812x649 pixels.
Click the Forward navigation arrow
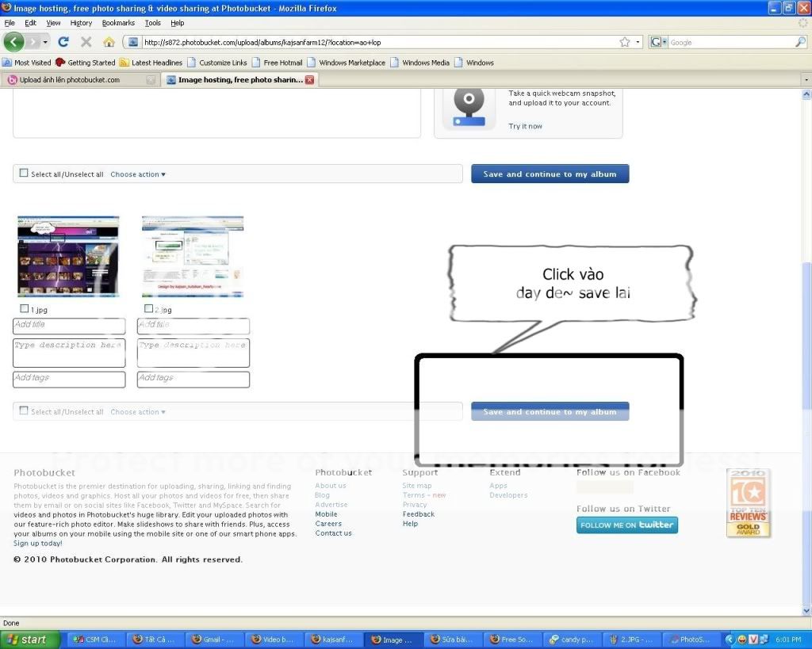[33, 42]
